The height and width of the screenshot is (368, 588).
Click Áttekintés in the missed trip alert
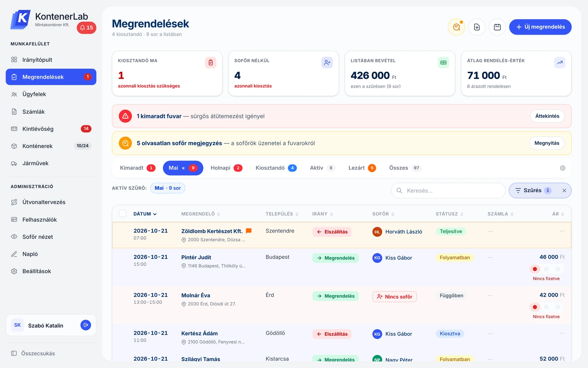pos(547,116)
